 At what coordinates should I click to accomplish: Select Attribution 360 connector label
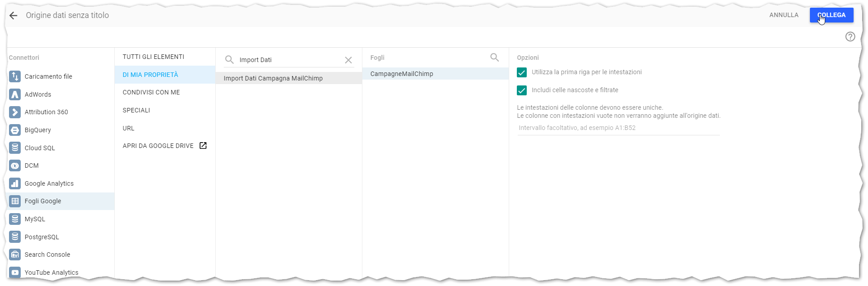pos(46,112)
